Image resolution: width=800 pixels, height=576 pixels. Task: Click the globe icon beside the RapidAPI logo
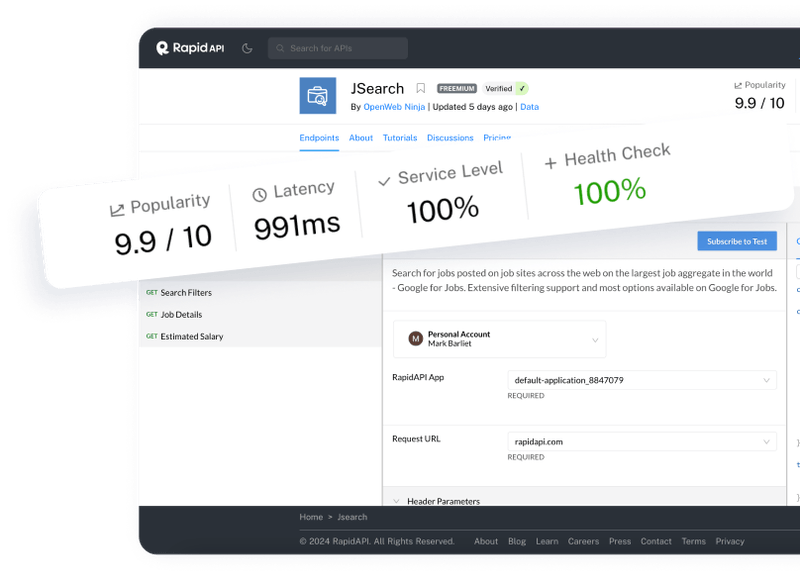pyautogui.click(x=246, y=48)
